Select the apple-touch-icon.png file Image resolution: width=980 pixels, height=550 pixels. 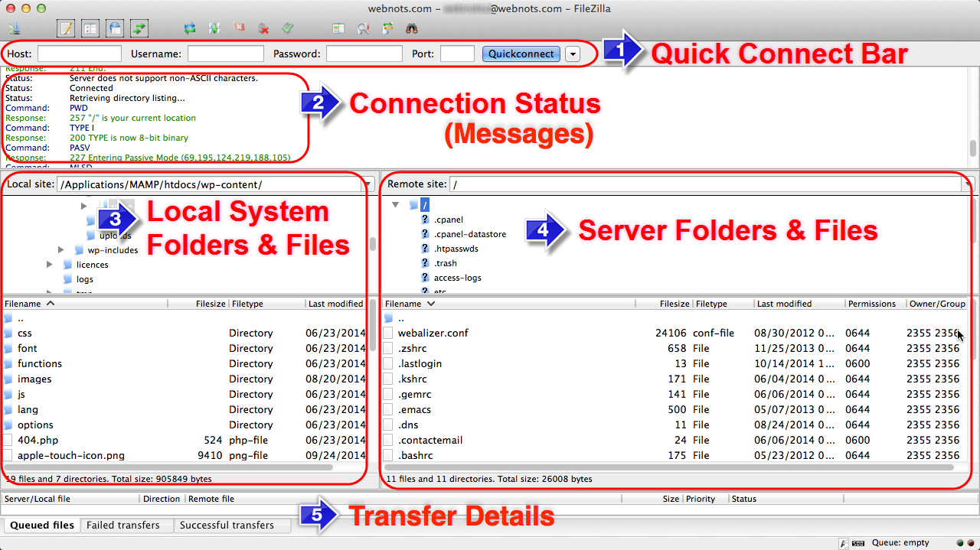click(71, 455)
